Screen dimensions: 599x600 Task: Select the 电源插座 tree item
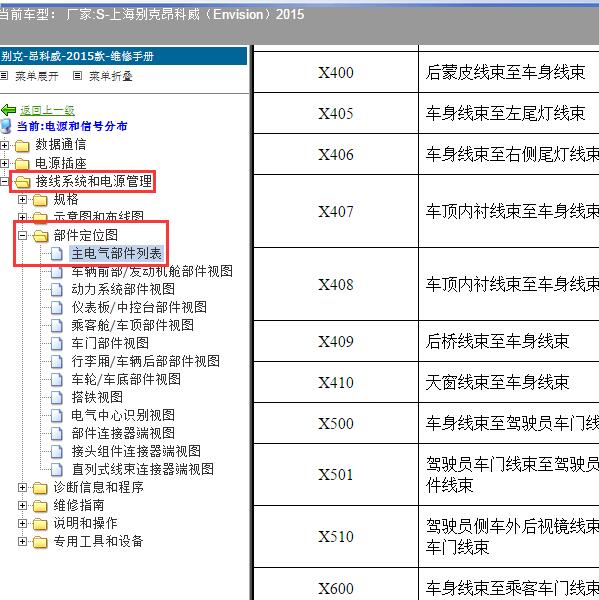pos(61,163)
